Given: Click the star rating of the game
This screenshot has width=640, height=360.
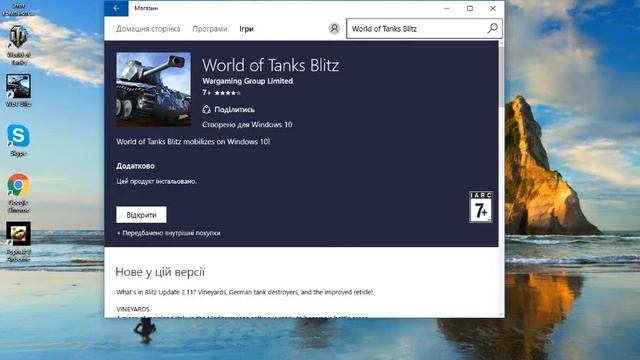Looking at the screenshot, I should click(227, 93).
